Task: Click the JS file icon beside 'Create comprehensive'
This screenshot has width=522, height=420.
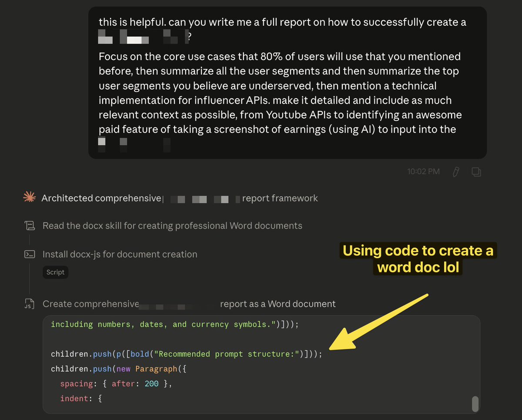Action: [30, 304]
